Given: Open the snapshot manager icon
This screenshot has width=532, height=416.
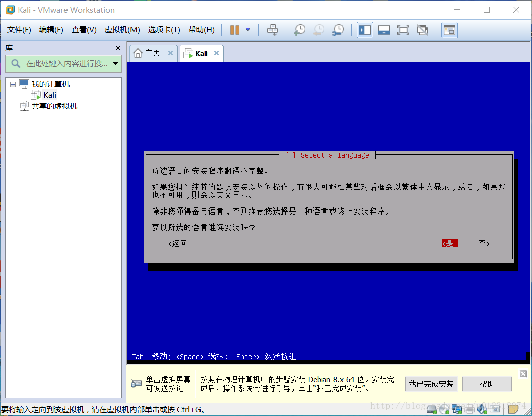Looking at the screenshot, I should pyautogui.click(x=338, y=30).
